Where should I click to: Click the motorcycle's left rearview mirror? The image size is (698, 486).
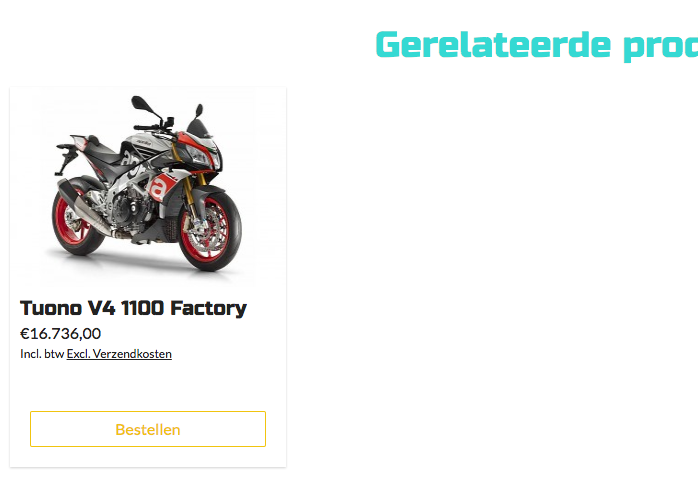pos(142,104)
